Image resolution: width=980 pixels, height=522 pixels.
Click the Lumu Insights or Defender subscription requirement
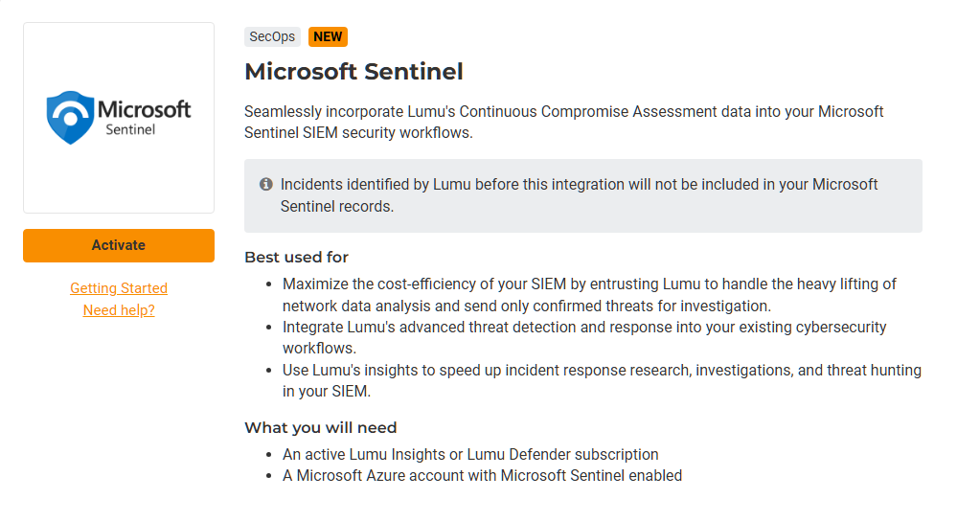[x=470, y=454]
